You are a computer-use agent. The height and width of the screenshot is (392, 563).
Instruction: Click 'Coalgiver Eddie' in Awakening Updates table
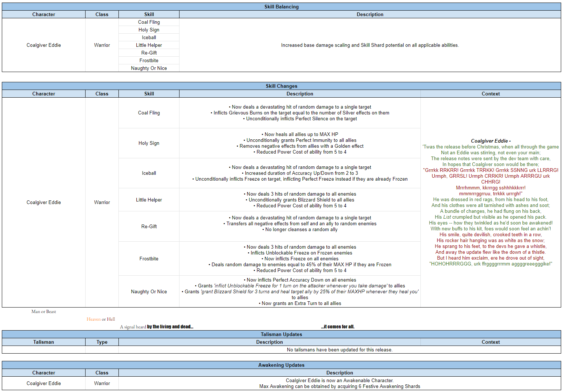coord(44,383)
